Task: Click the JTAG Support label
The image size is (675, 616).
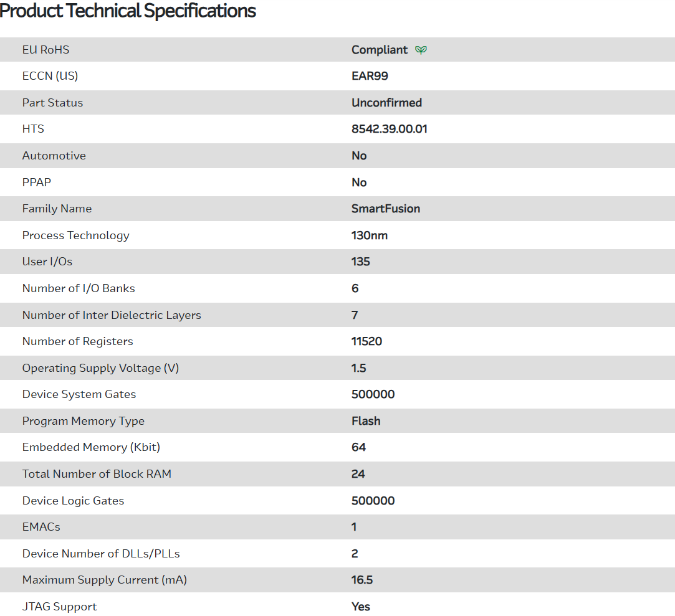Action: (59, 607)
